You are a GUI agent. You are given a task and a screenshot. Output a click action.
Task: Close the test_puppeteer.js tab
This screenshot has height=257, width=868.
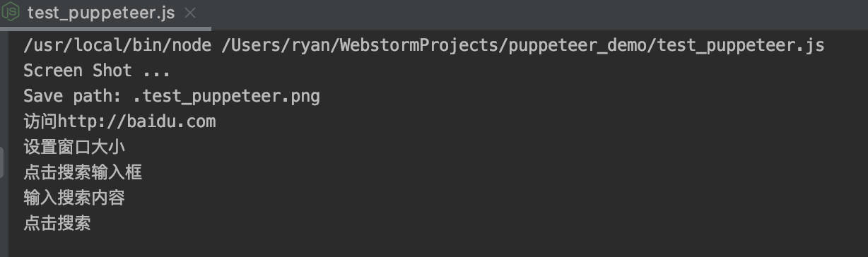coord(190,13)
